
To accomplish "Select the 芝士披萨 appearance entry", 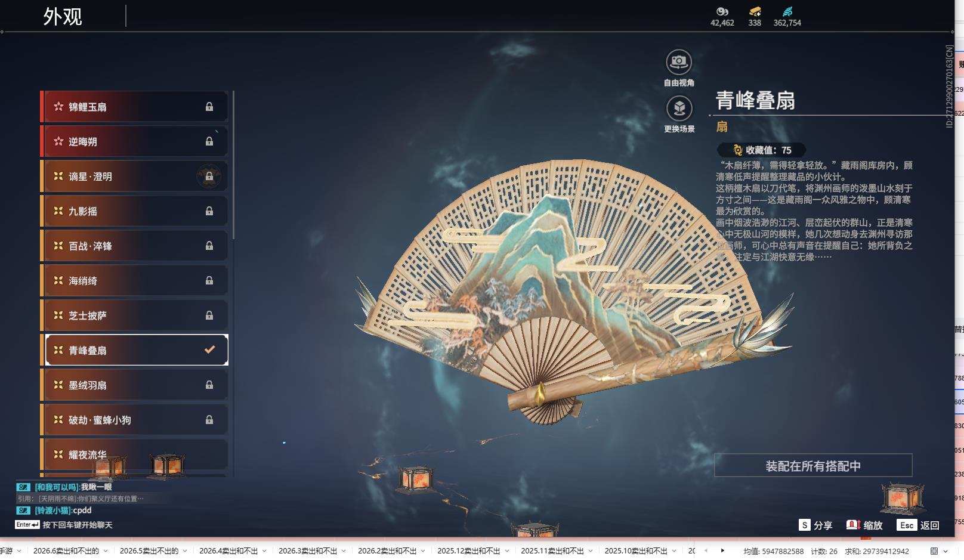I will click(134, 315).
